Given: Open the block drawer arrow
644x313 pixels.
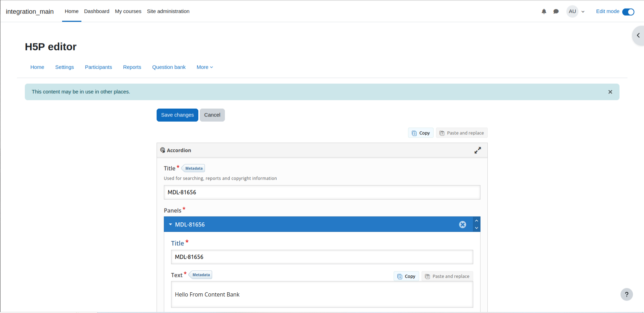Looking at the screenshot, I should coord(638,36).
